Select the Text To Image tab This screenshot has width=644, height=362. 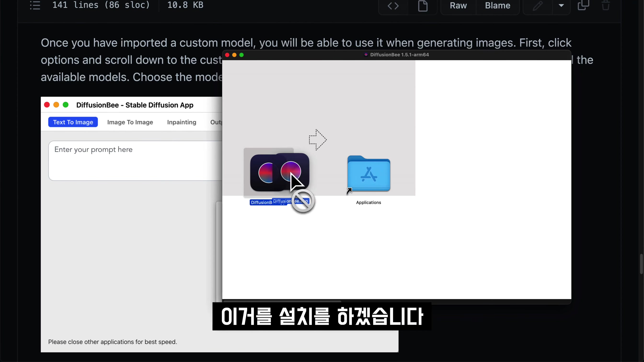pos(73,122)
